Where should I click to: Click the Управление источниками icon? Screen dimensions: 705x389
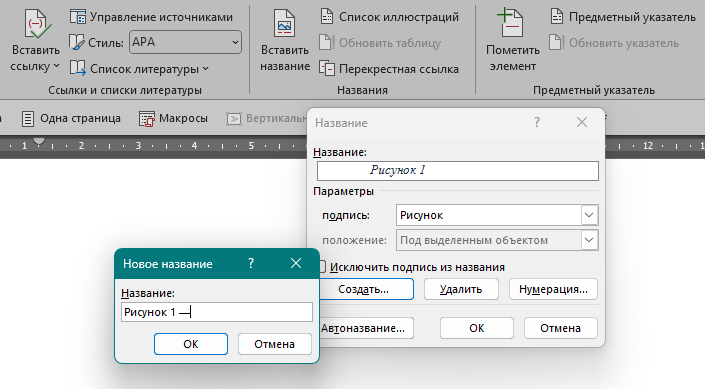pyautogui.click(x=78, y=17)
